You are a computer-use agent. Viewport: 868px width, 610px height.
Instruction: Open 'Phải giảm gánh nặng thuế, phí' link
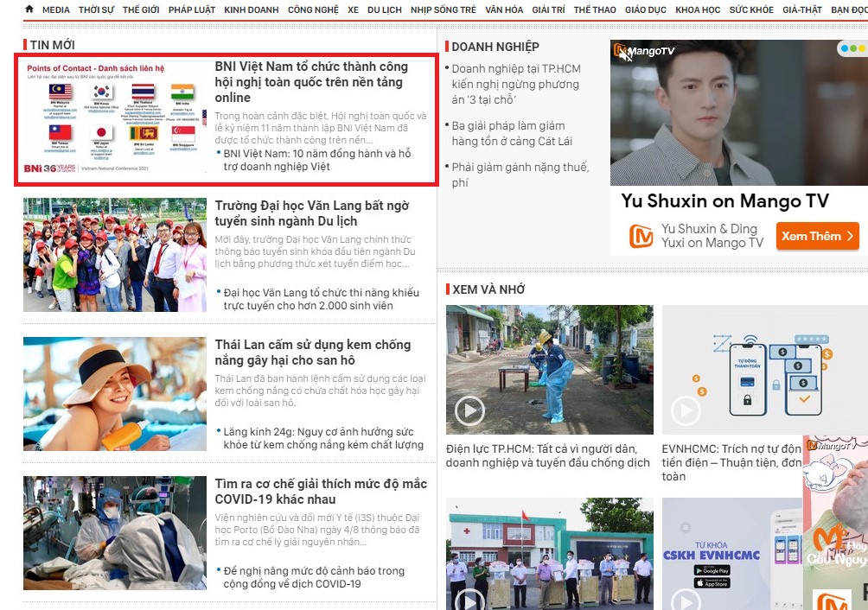[520, 175]
